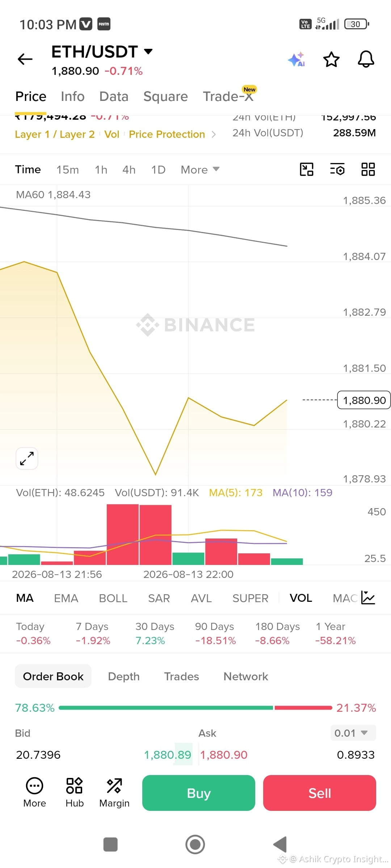This screenshot has height=868, width=391.
Task: Switch to the Depth tab
Action: point(124,676)
